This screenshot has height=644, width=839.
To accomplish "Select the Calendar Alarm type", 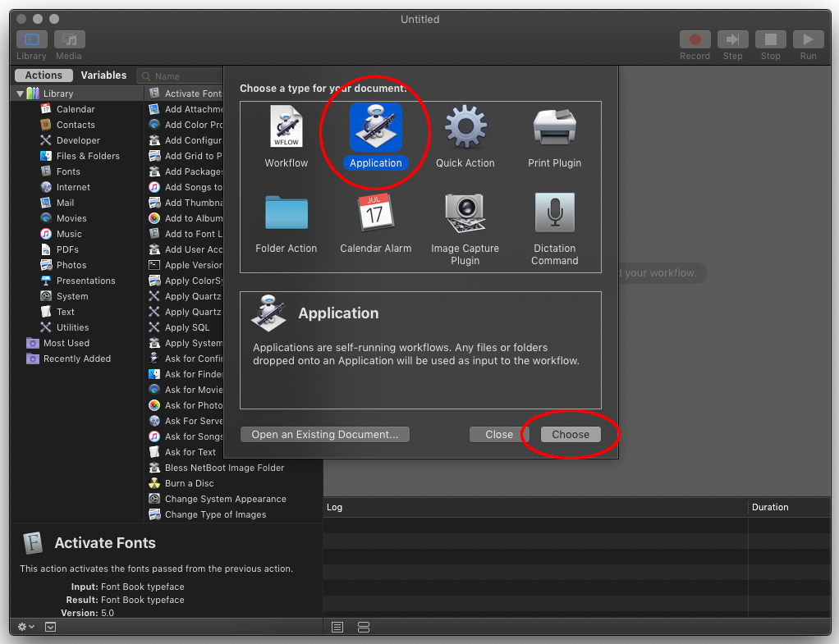I will (376, 224).
